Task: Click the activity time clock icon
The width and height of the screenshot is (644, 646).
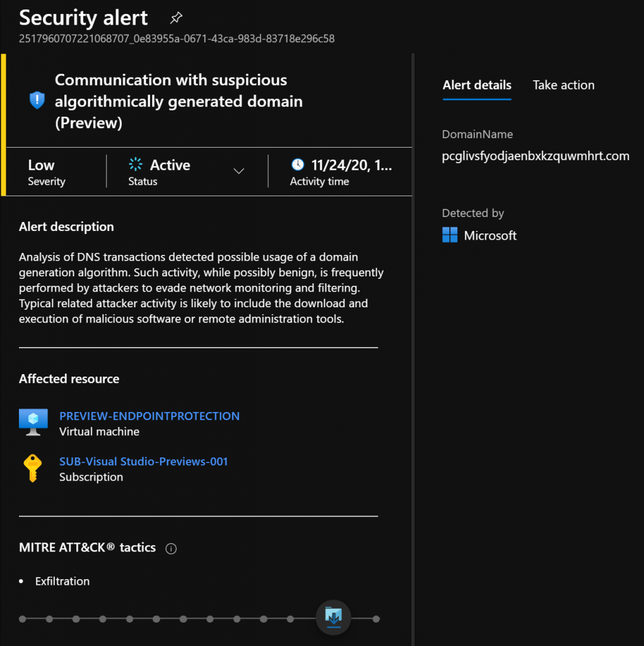Action: pos(298,165)
